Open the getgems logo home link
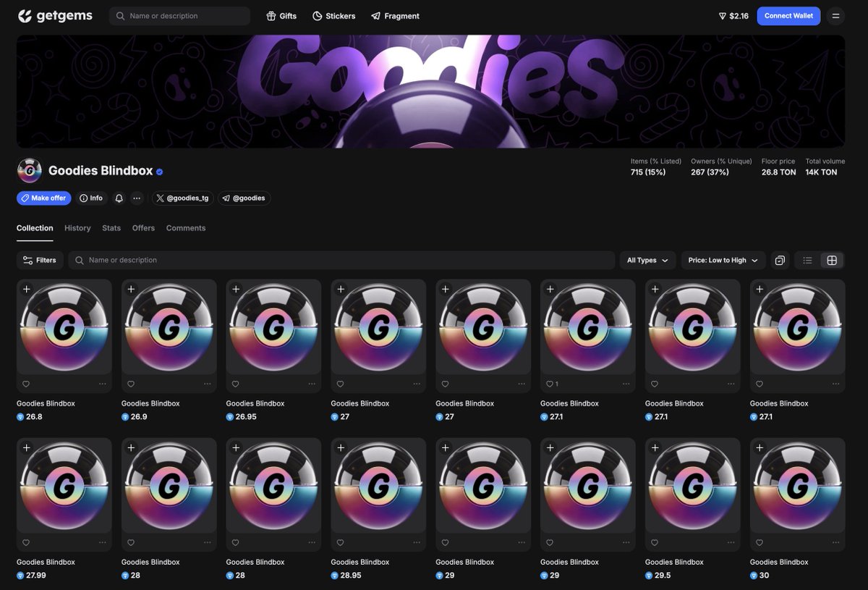868x590 pixels. (55, 16)
